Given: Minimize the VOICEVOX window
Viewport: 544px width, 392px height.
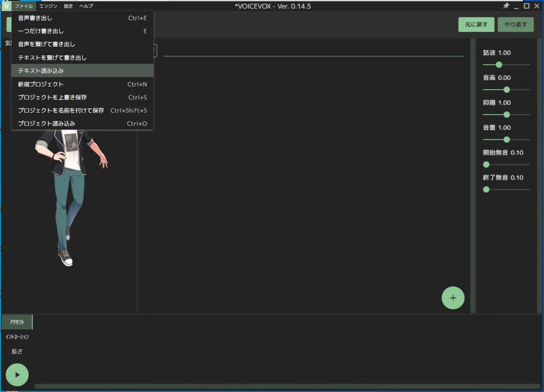Looking at the screenshot, I should pos(516,6).
